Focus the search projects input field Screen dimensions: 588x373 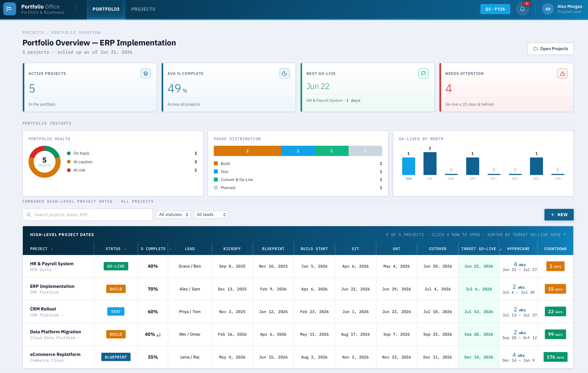point(88,215)
